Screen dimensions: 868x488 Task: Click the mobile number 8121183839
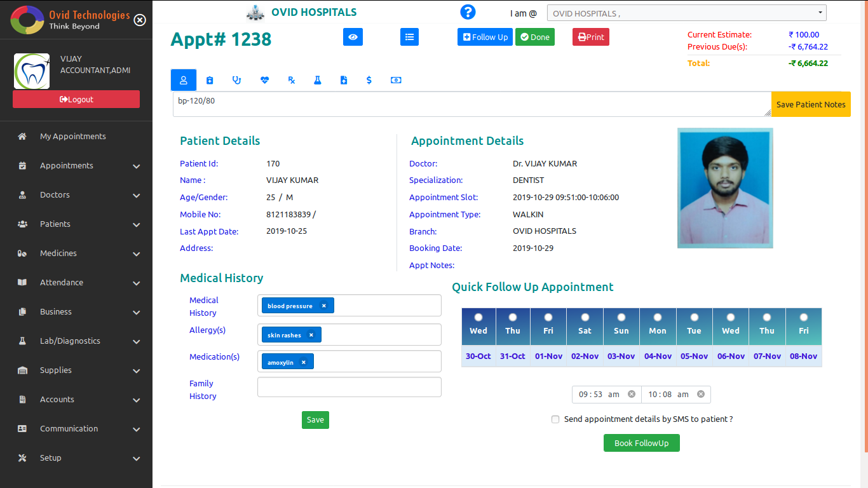click(x=288, y=214)
